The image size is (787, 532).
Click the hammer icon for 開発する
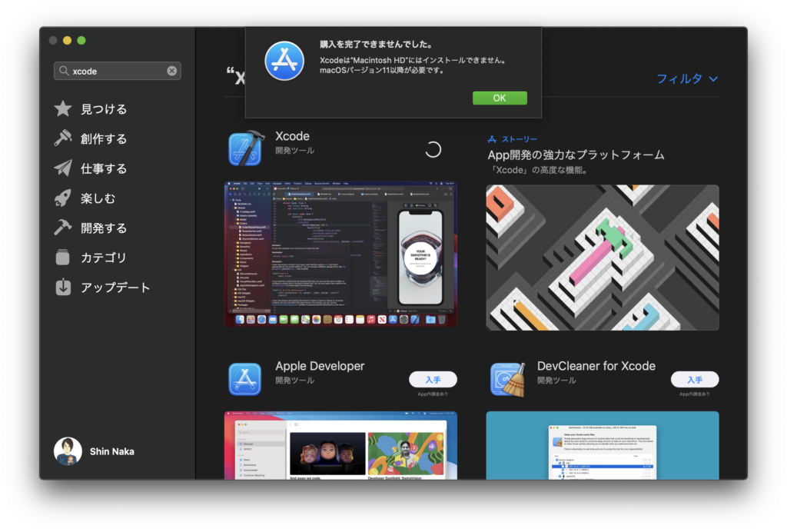[x=63, y=228]
